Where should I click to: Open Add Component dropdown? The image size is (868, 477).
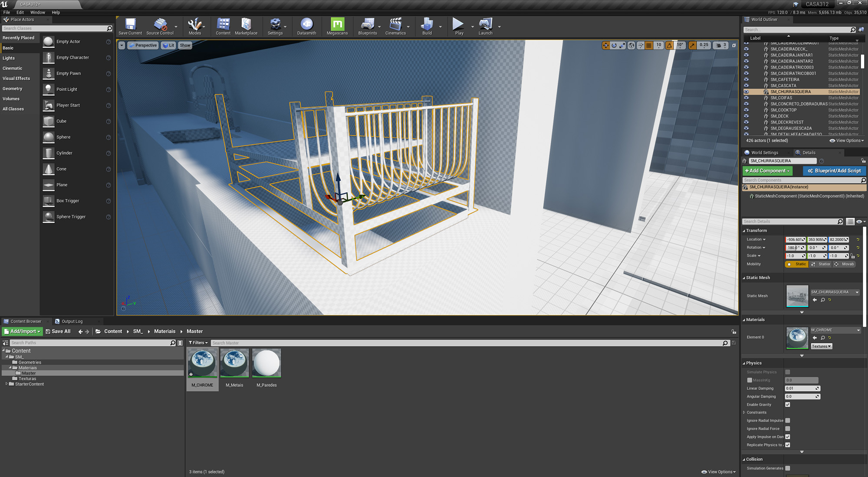(x=767, y=171)
